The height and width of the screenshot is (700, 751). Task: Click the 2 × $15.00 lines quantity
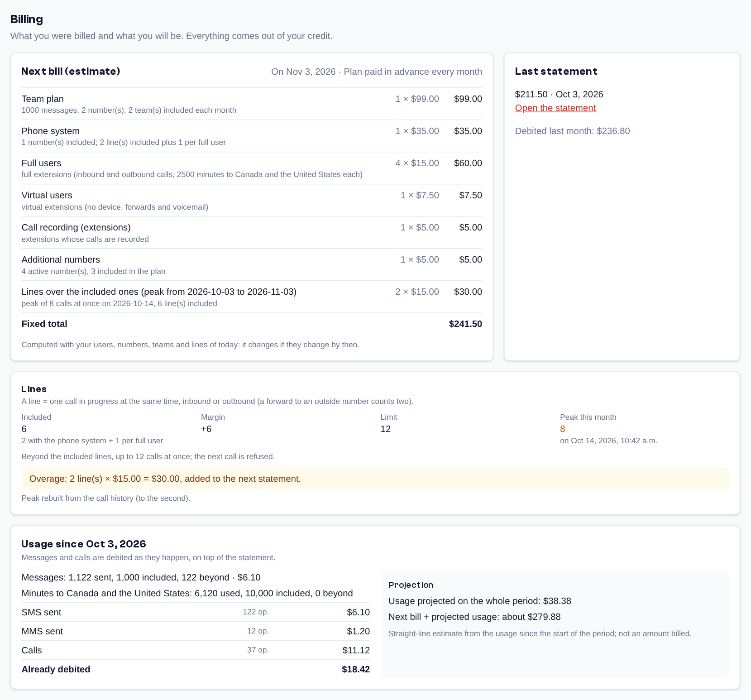click(x=417, y=292)
